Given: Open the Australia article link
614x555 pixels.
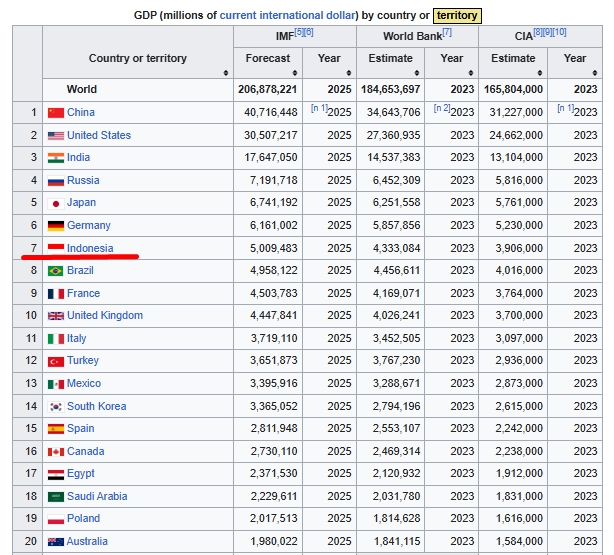Looking at the screenshot, I should pyautogui.click(x=87, y=541).
